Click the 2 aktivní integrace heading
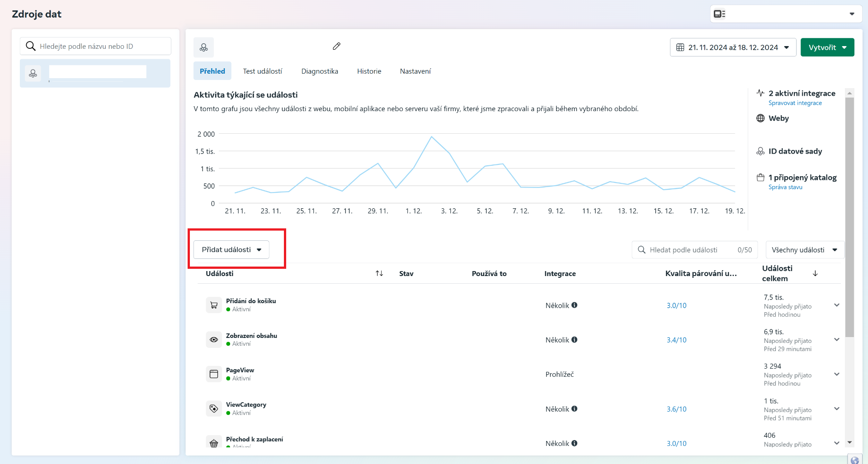 click(802, 93)
